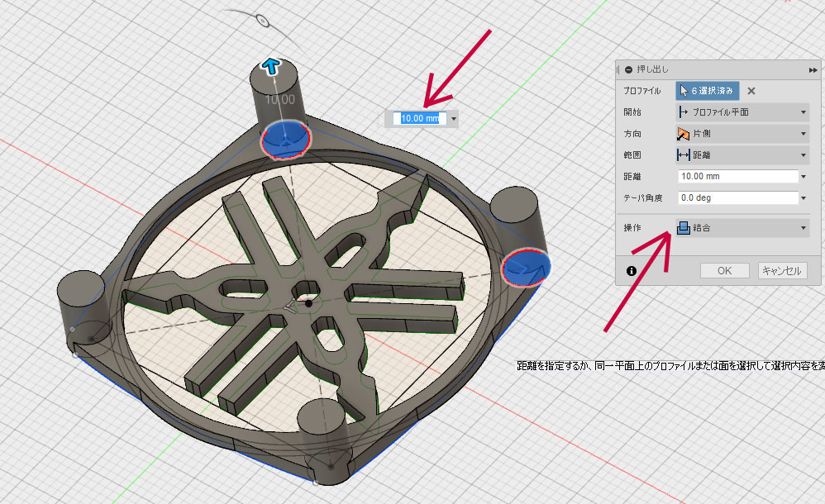Viewport: 825px width, 504px height.
Task: Collapse the 押し出し dialog with minus icon
Action: [x=628, y=70]
